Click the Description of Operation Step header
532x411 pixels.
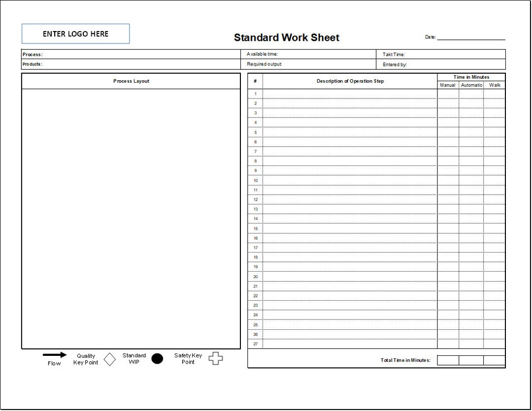(350, 81)
